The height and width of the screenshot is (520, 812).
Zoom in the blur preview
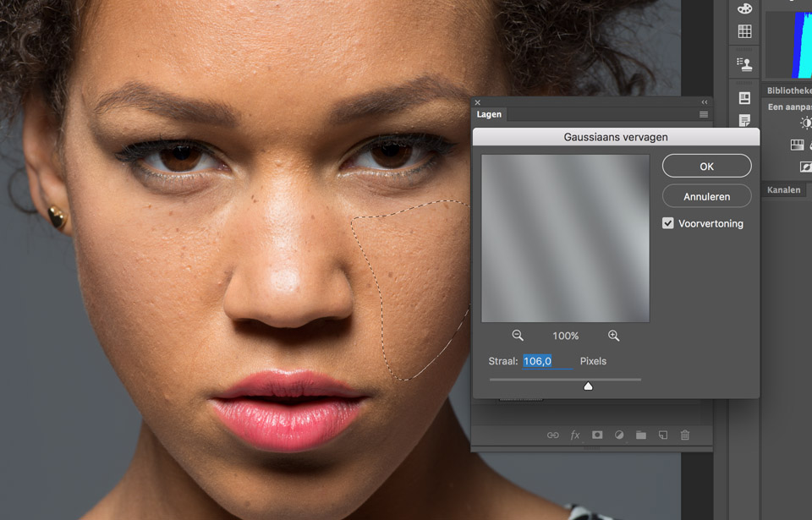614,336
